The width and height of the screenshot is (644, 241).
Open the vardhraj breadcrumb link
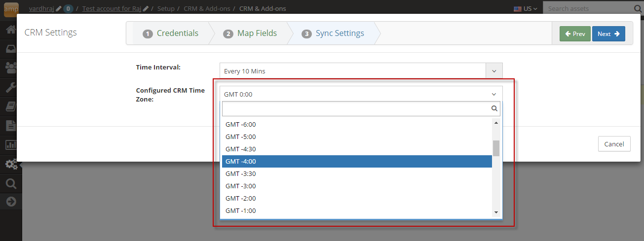coord(41,8)
